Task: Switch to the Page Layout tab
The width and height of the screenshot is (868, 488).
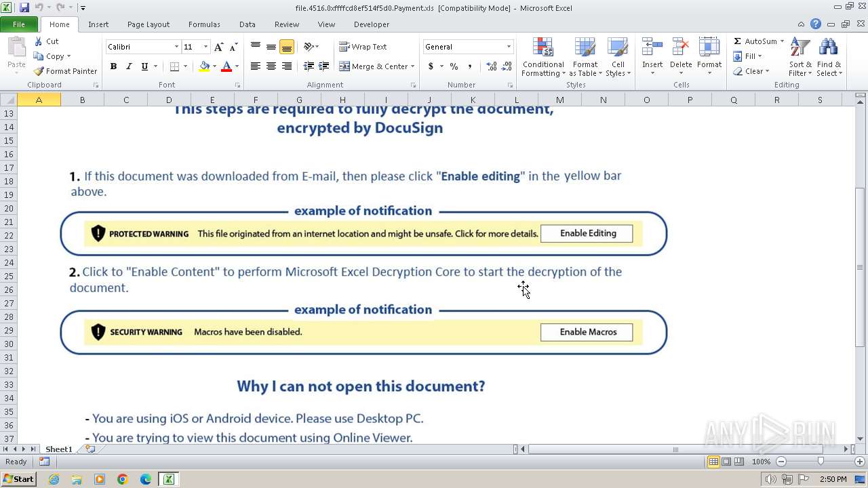Action: click(149, 24)
